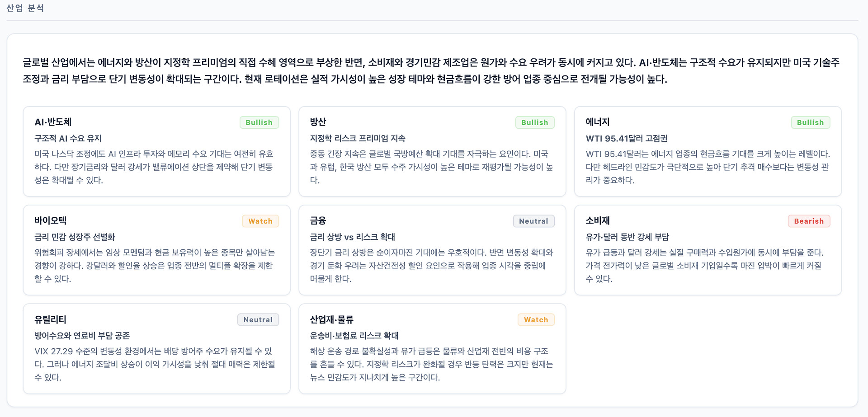Image resolution: width=868 pixels, height=417 pixels.
Task: Select the 유틸리티 card title
Action: (x=50, y=319)
